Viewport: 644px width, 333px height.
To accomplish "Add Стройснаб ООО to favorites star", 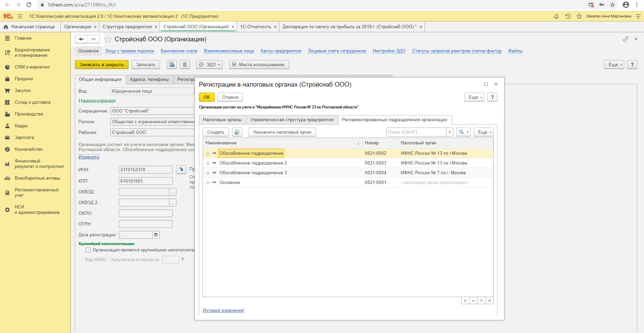I will coord(108,39).
